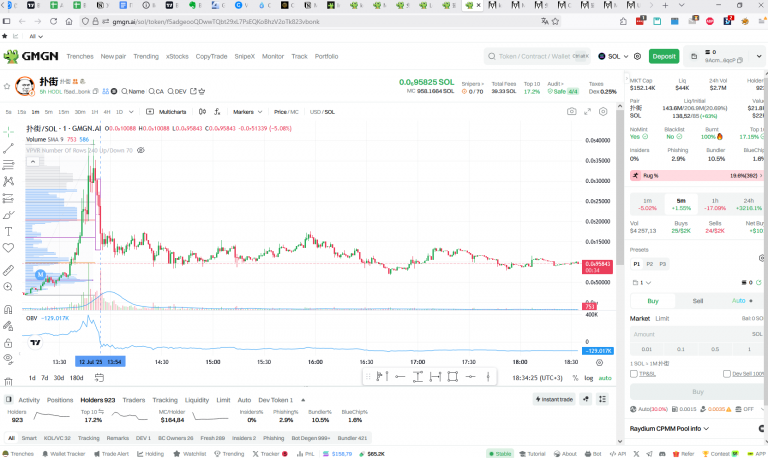Add token to favorites with star icon
Viewport: 768px width, 458px height.
7,86
